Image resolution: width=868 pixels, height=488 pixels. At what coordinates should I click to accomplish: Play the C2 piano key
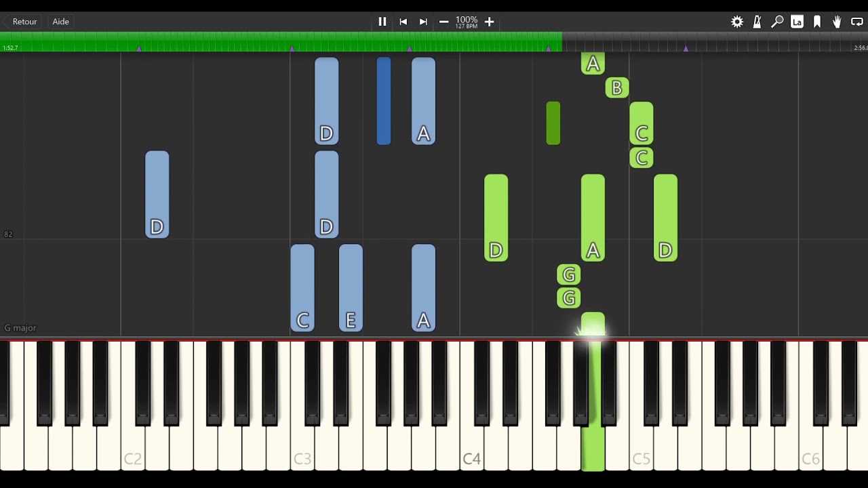[133, 447]
